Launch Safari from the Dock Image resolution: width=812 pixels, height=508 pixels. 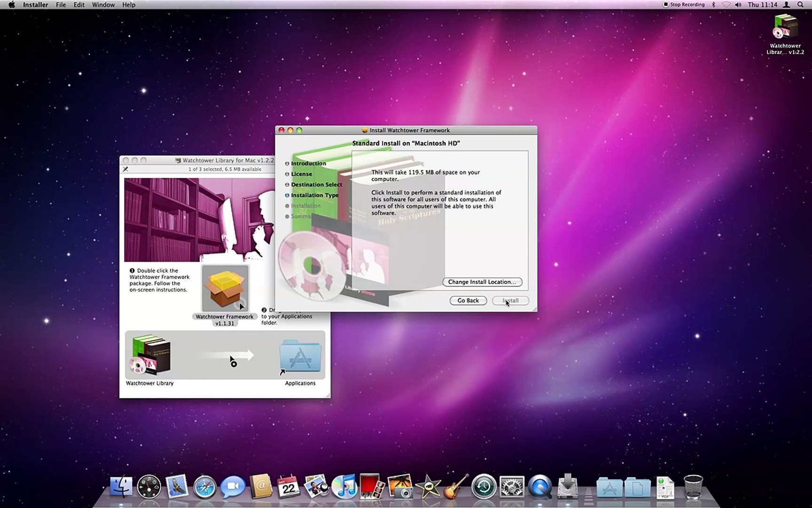point(205,487)
